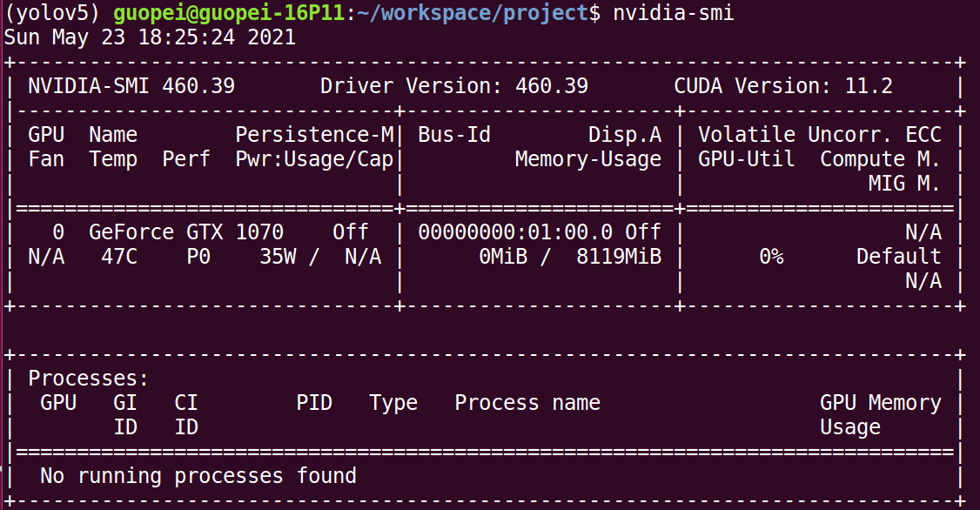Click the GPU Memory column header
This screenshot has height=510, width=980.
pos(881,403)
